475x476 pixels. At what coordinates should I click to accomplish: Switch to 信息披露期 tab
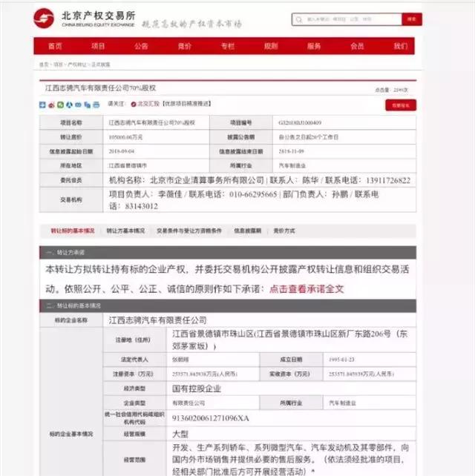(x=247, y=231)
